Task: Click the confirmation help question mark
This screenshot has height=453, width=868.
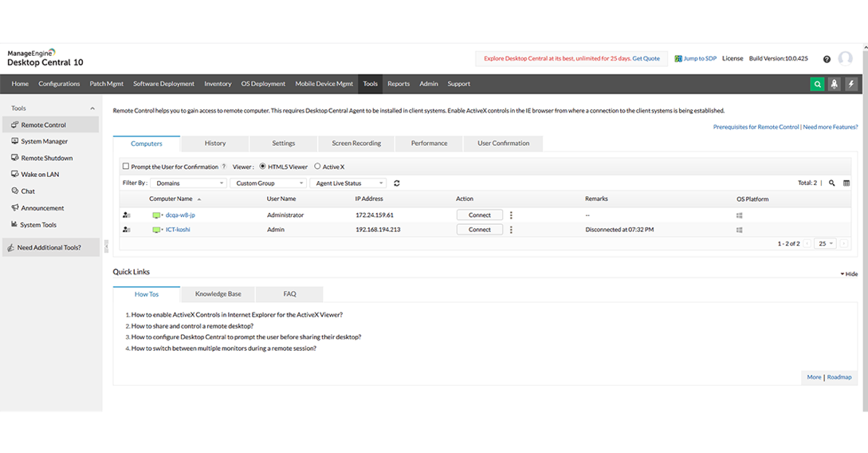Action: (x=224, y=167)
